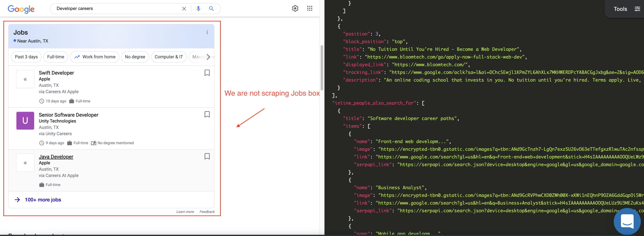Click the search magnifier icon

click(x=211, y=8)
